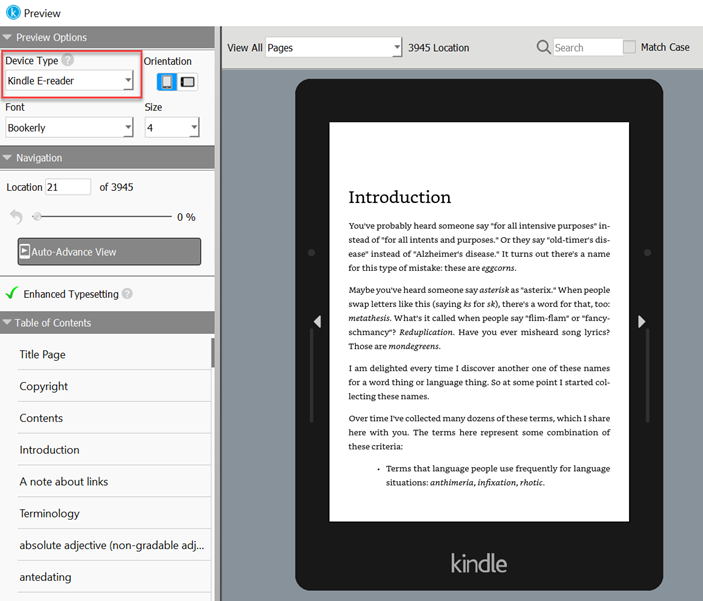Screen dimensions: 703x601
Task: Open 'absolute adjective' entry
Action: 114,545
